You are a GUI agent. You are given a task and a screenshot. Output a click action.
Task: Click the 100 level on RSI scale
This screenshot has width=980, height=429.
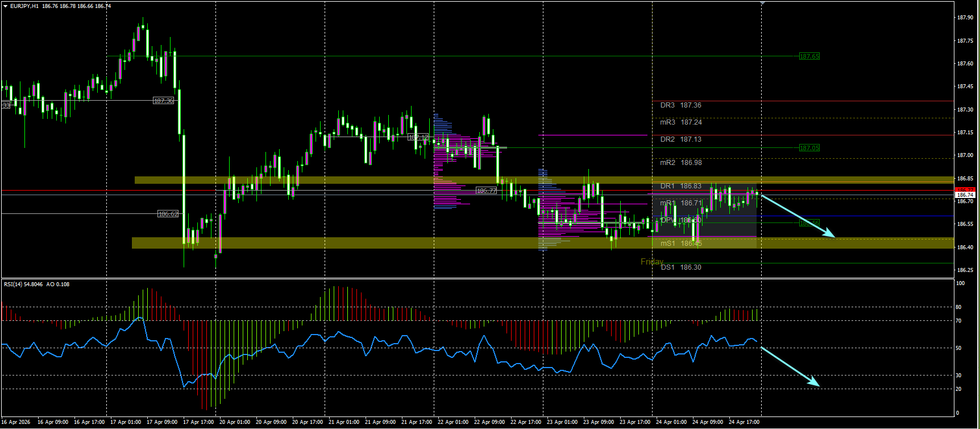click(x=960, y=283)
